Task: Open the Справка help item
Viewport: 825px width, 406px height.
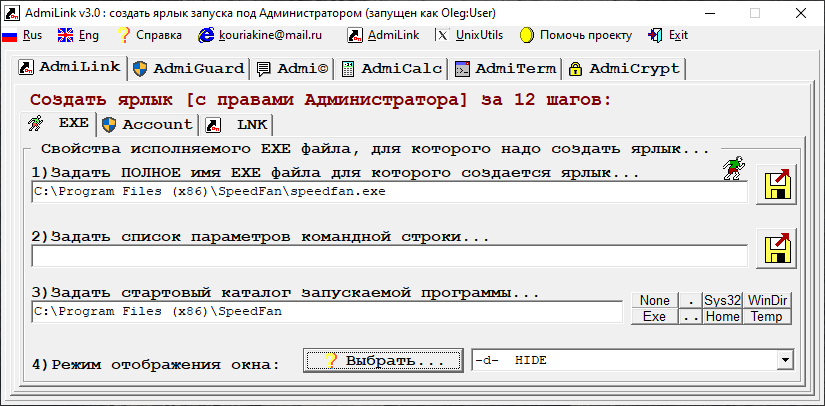Action: 149,35
